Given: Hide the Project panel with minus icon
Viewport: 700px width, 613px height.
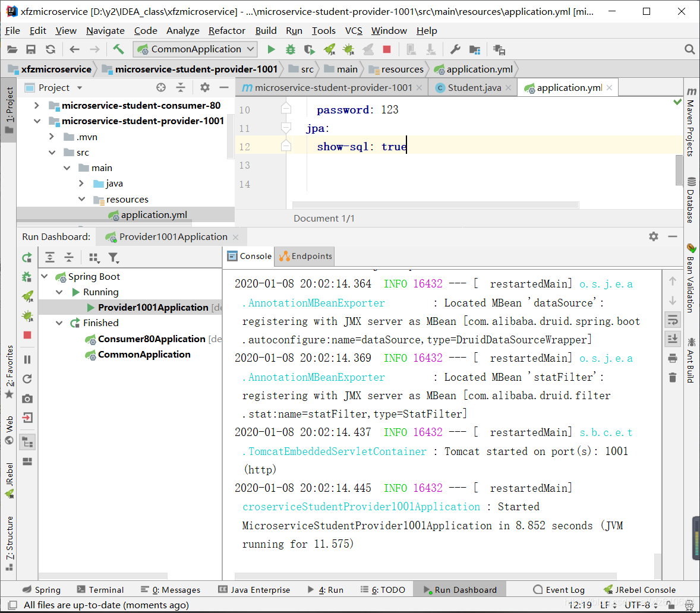Looking at the screenshot, I should tap(224, 87).
